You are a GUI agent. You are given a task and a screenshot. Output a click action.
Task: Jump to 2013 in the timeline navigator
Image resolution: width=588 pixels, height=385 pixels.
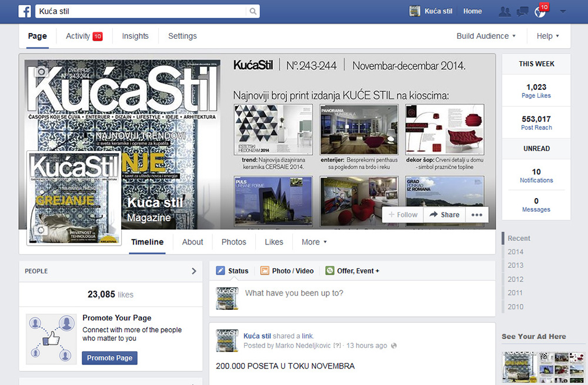(516, 266)
